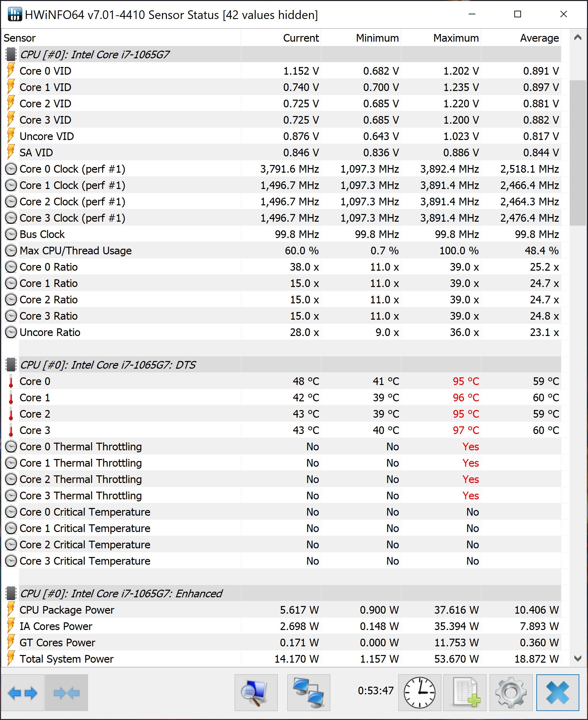Close sensors with the blue X button

558,693
